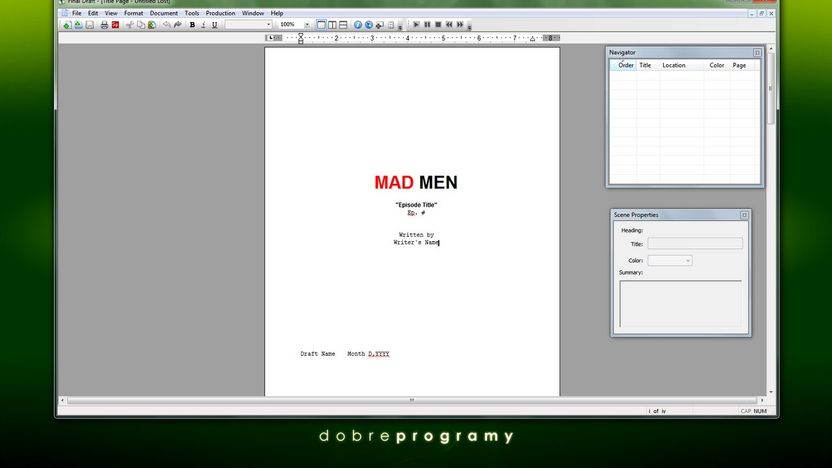832x468 pixels.
Task: Click the Pause speech control button
Action: 427,24
